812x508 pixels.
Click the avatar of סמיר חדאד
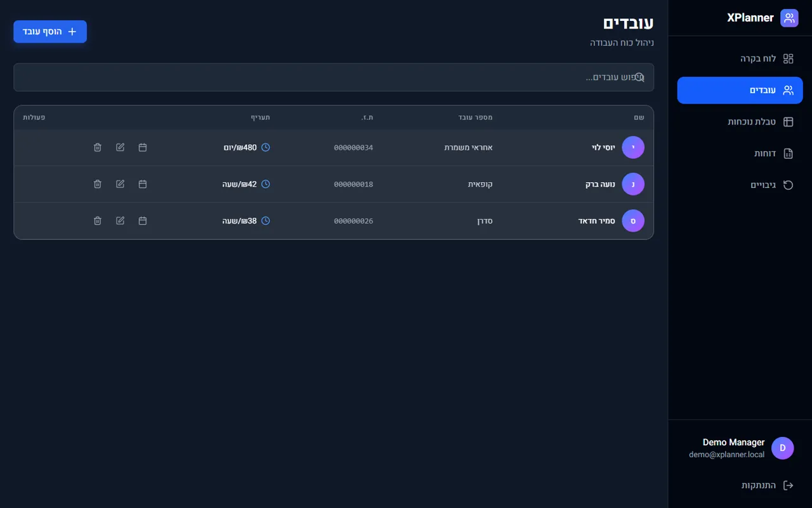click(x=633, y=221)
